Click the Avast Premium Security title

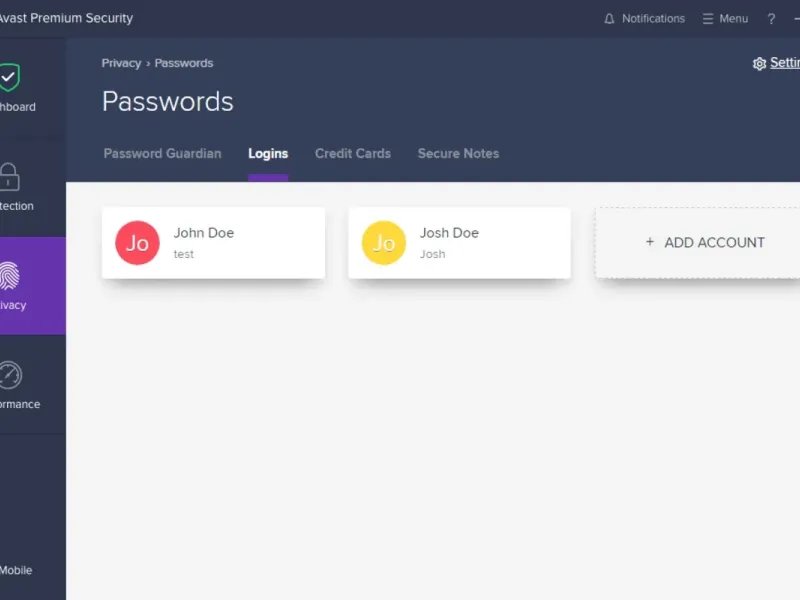66,18
